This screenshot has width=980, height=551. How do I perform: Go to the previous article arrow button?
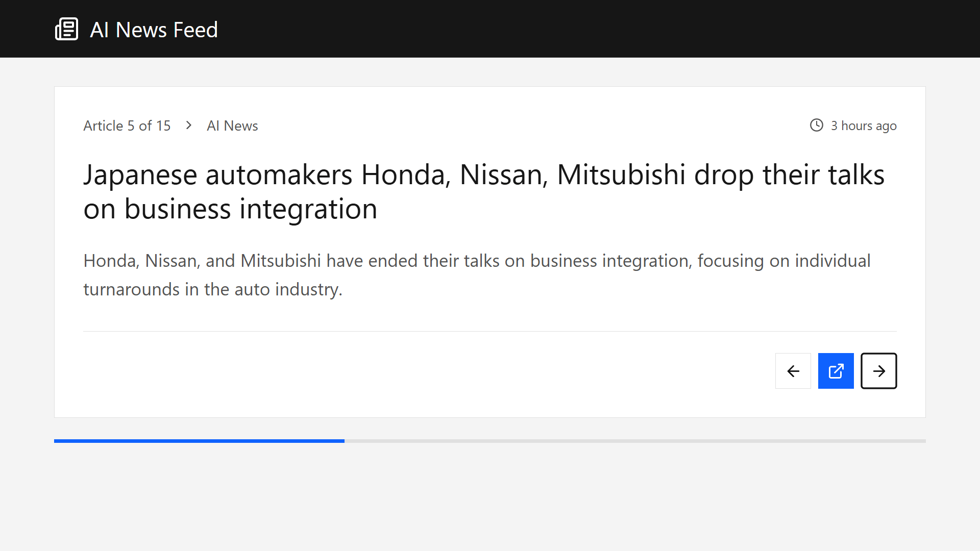[793, 371]
